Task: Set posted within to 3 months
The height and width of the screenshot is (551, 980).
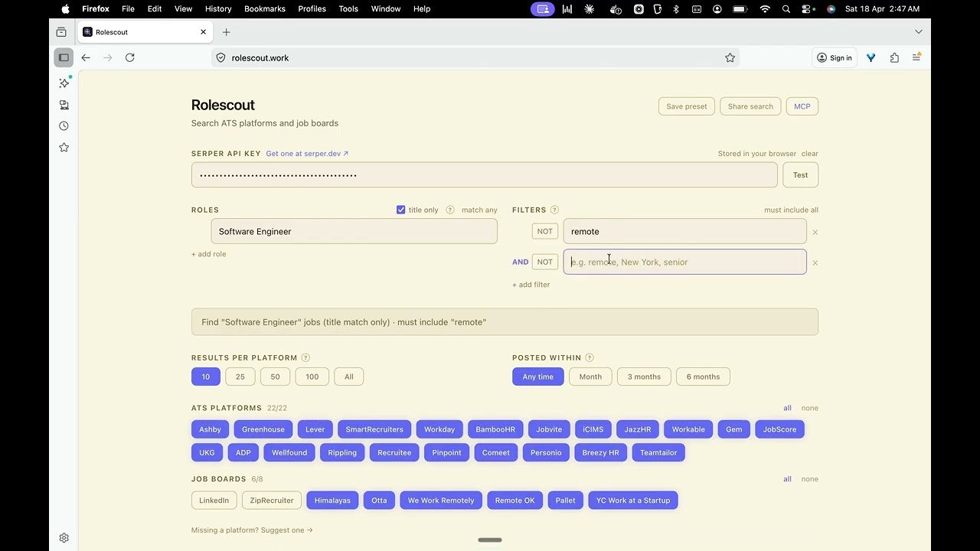Action: pos(644,377)
